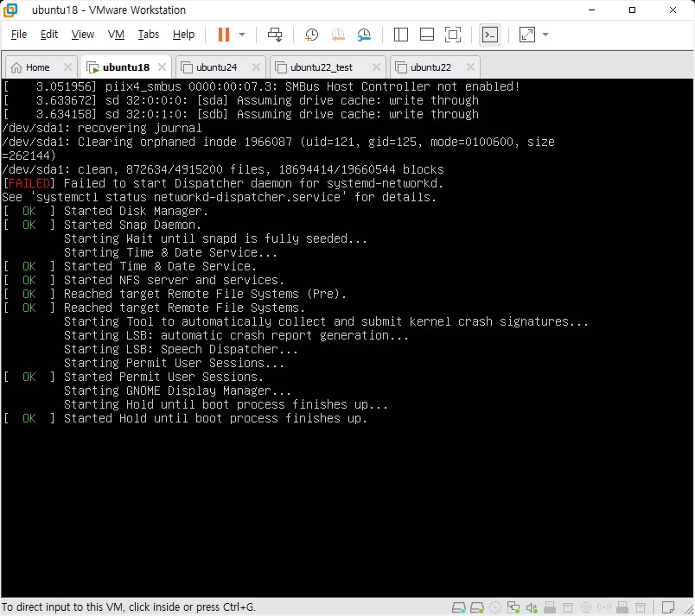Viewport: 695px width, 616px height.
Task: Click the CD/DVD drive status icon
Action: [x=495, y=607]
